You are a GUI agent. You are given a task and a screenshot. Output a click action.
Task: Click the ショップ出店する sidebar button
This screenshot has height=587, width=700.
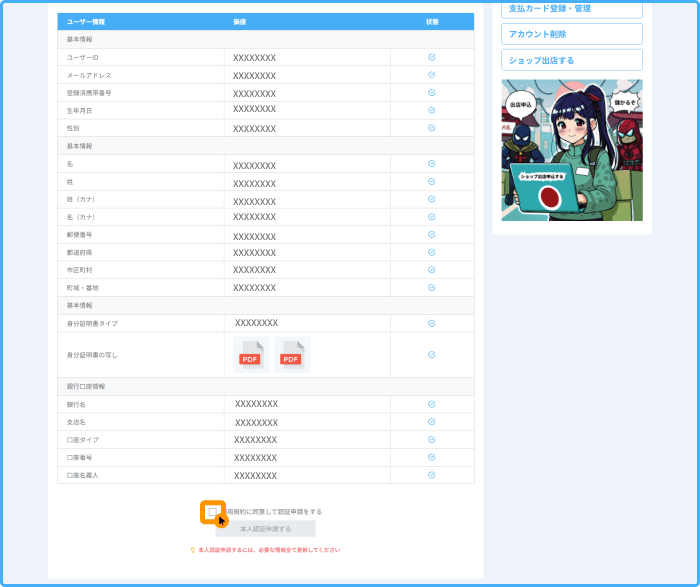(x=571, y=60)
